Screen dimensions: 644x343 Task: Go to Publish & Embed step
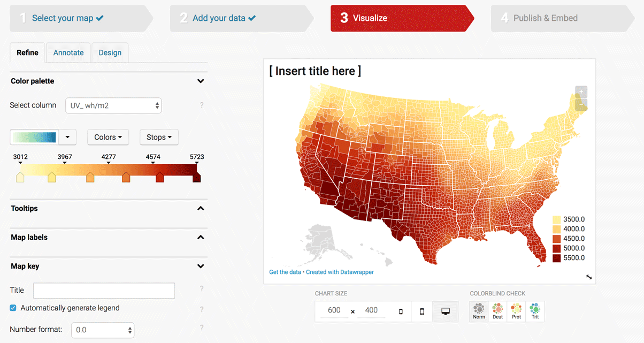546,18
